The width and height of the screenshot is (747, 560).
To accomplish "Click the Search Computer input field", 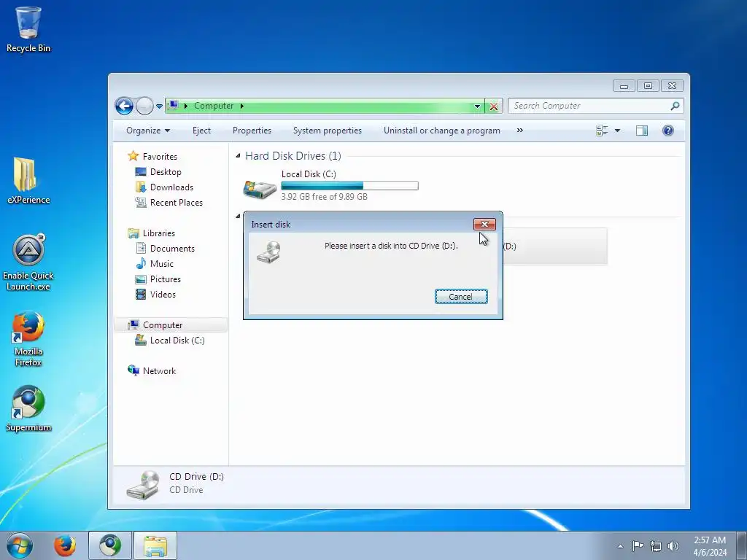I will click(589, 106).
